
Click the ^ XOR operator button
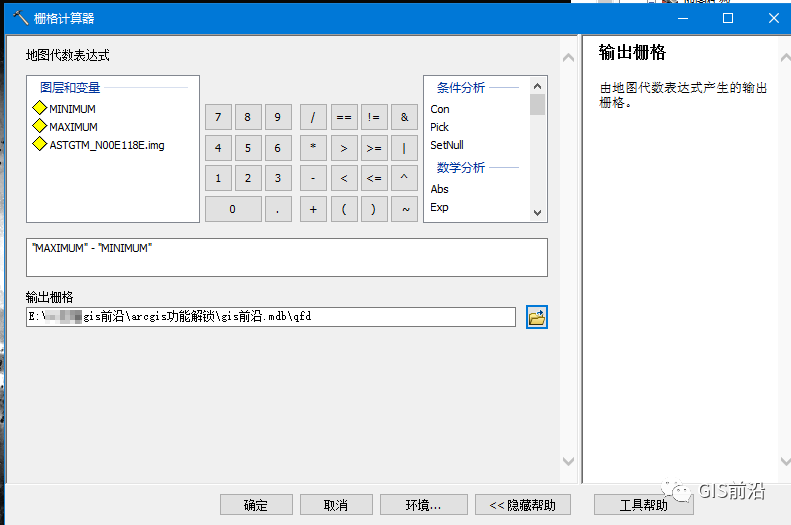coord(404,178)
